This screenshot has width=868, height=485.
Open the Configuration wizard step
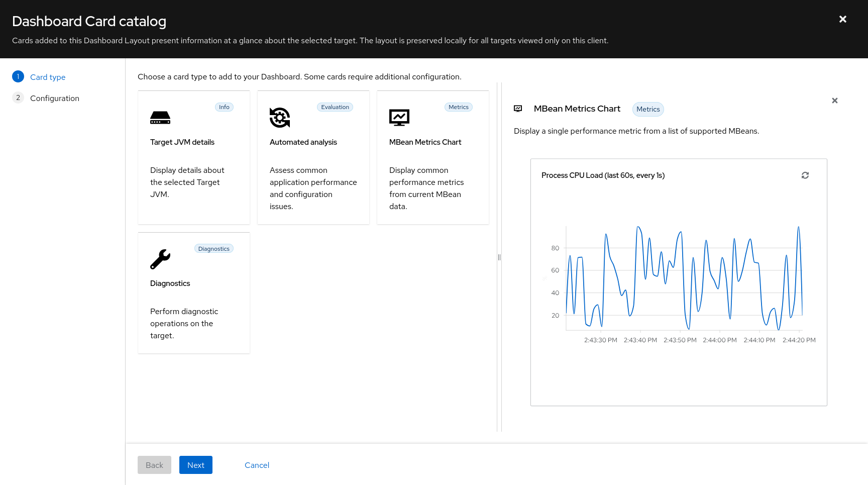coord(54,98)
